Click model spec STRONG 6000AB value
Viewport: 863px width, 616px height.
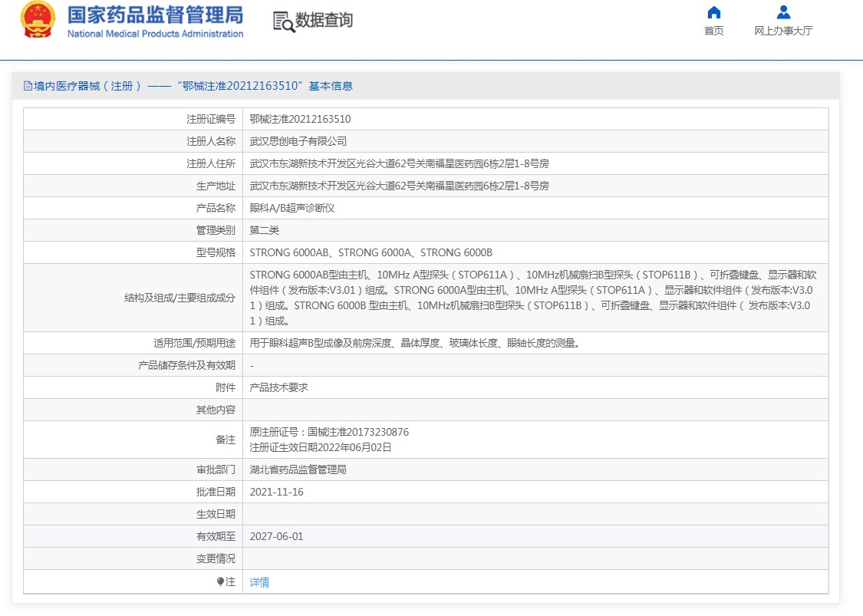click(x=371, y=252)
